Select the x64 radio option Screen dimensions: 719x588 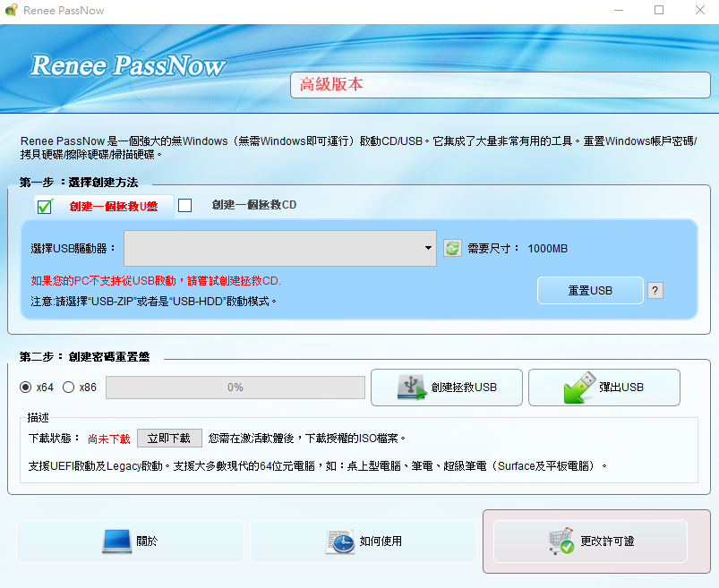point(26,388)
